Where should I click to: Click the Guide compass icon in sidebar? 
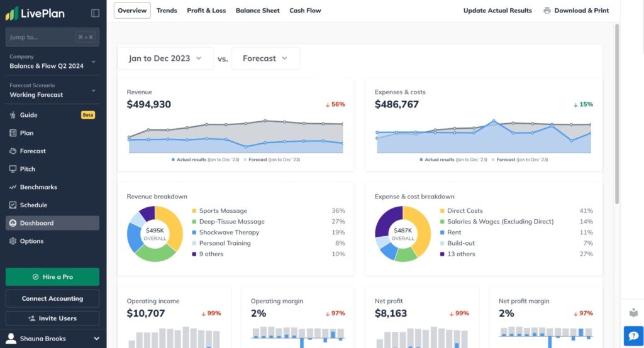click(x=13, y=115)
